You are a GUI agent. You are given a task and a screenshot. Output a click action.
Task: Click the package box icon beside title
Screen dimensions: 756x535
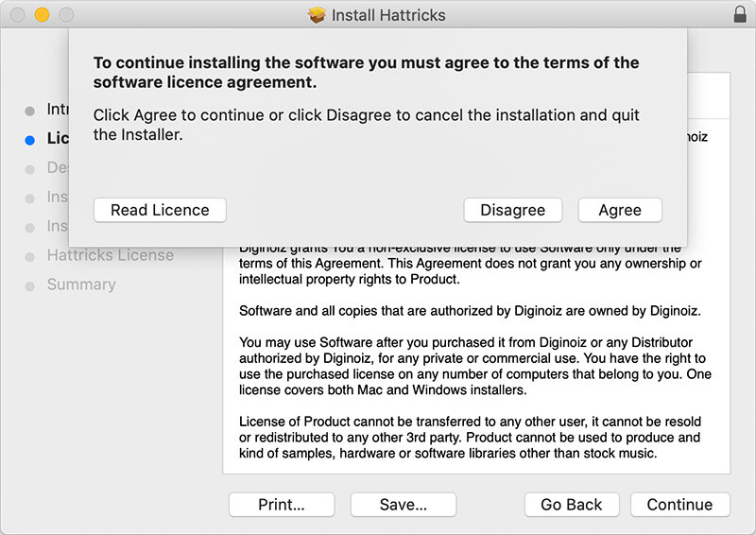(317, 15)
